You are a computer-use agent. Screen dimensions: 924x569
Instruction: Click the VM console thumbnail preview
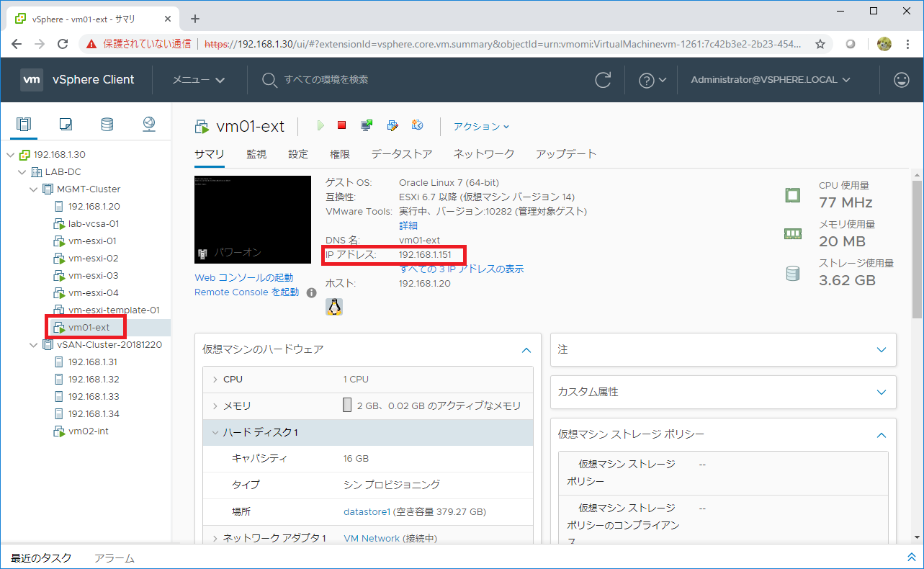[x=252, y=220]
